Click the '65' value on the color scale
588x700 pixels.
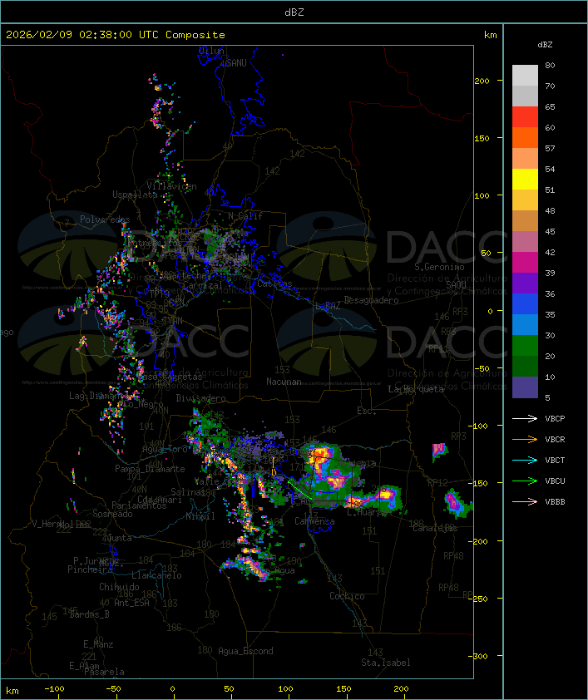coord(550,106)
